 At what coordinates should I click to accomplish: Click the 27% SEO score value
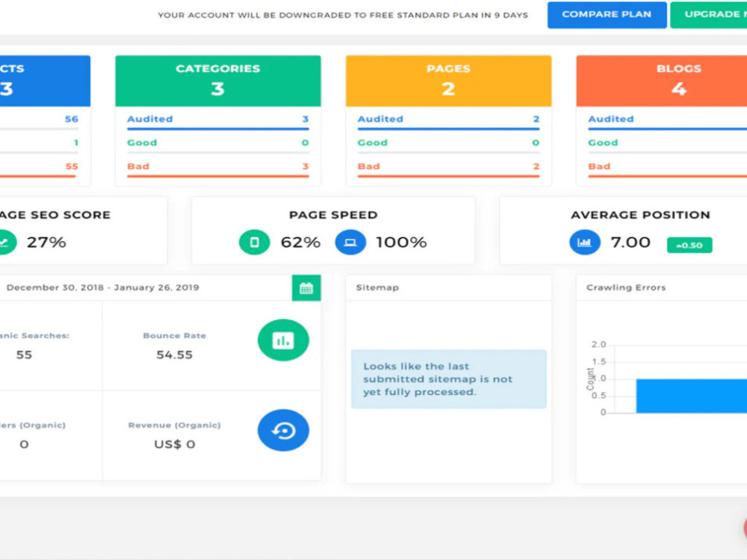[46, 243]
